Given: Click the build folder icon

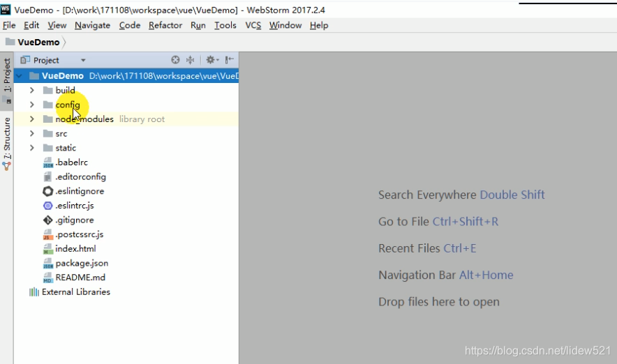Looking at the screenshot, I should [48, 91].
